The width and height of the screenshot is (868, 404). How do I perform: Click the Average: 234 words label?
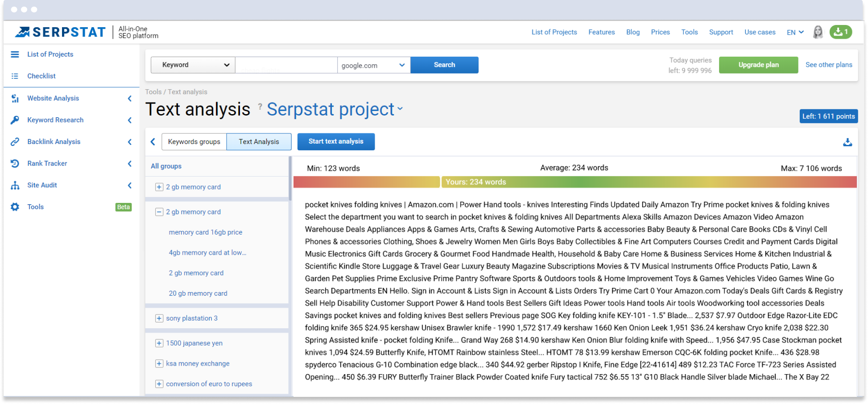click(x=574, y=168)
